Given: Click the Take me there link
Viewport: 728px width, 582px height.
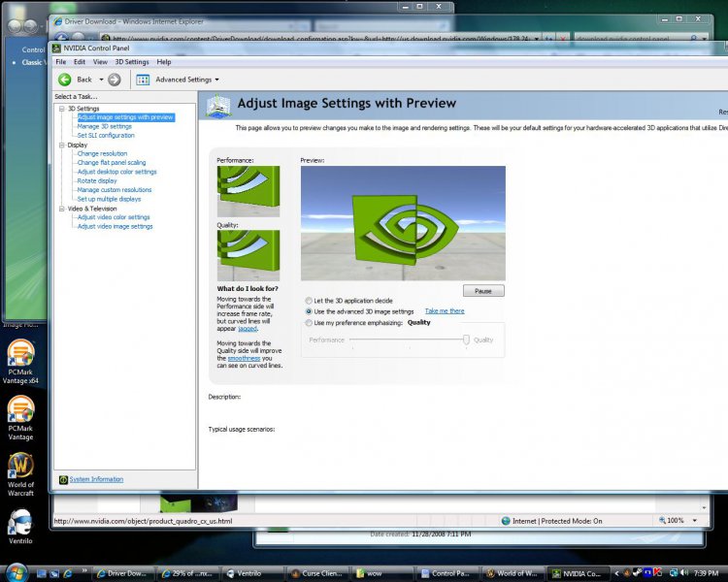Looking at the screenshot, I should pyautogui.click(x=445, y=311).
